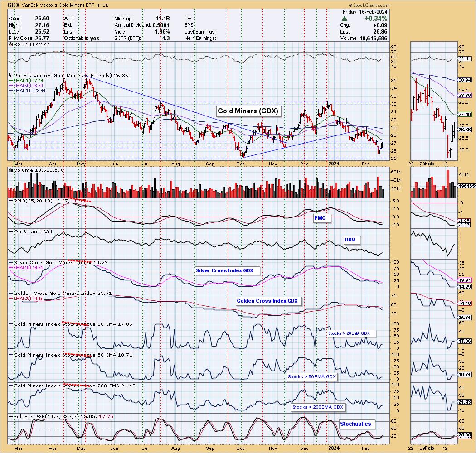Click the Prev Close value 26.77
This screenshot has height=453, width=476.
(42, 38)
